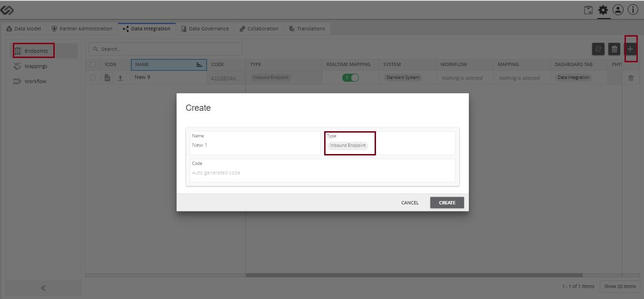Open the Type field Inbound Endpoint dropdown
The height and width of the screenshot is (299, 644).
click(x=348, y=145)
